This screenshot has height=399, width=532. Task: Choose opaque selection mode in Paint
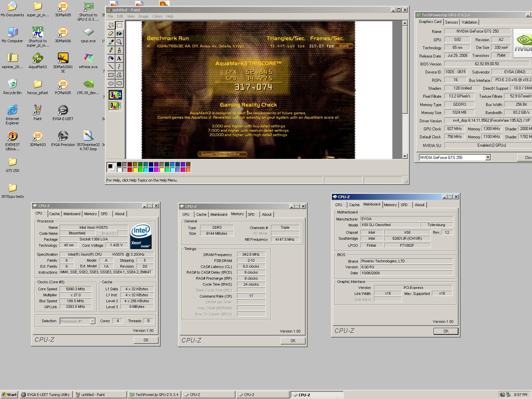(x=115, y=95)
